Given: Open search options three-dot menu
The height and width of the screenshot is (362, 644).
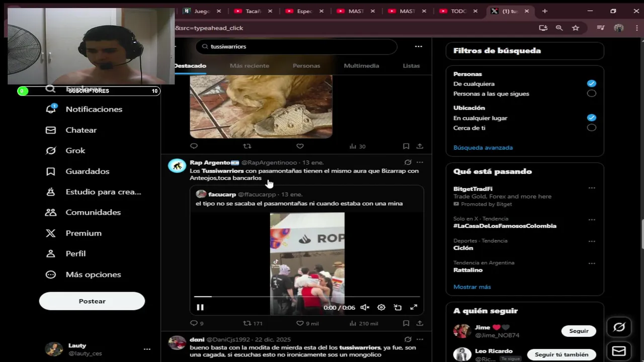Looking at the screenshot, I should [x=418, y=46].
